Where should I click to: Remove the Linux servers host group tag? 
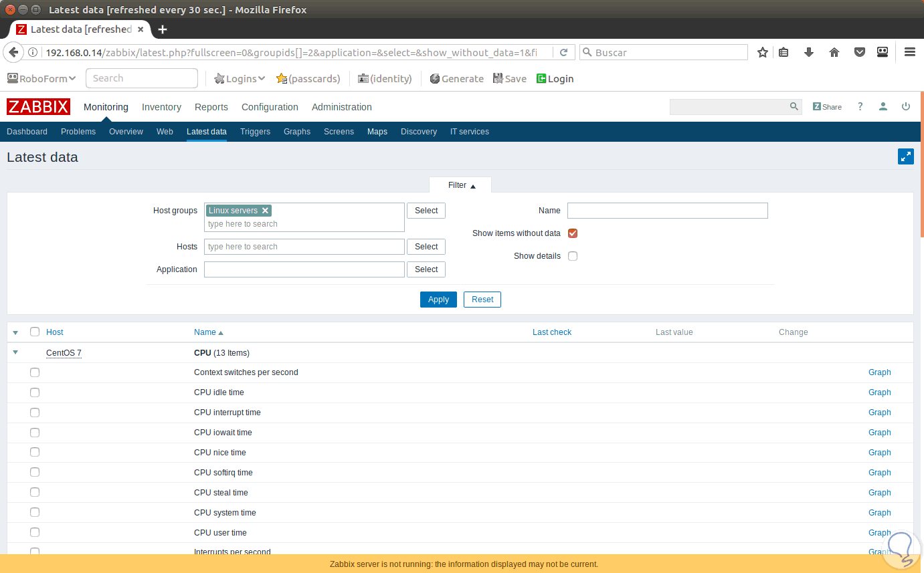point(265,211)
